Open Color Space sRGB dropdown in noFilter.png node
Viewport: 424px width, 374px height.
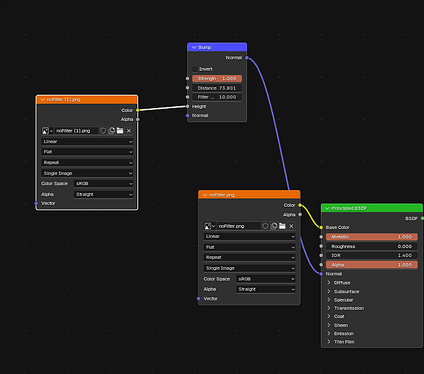266,279
